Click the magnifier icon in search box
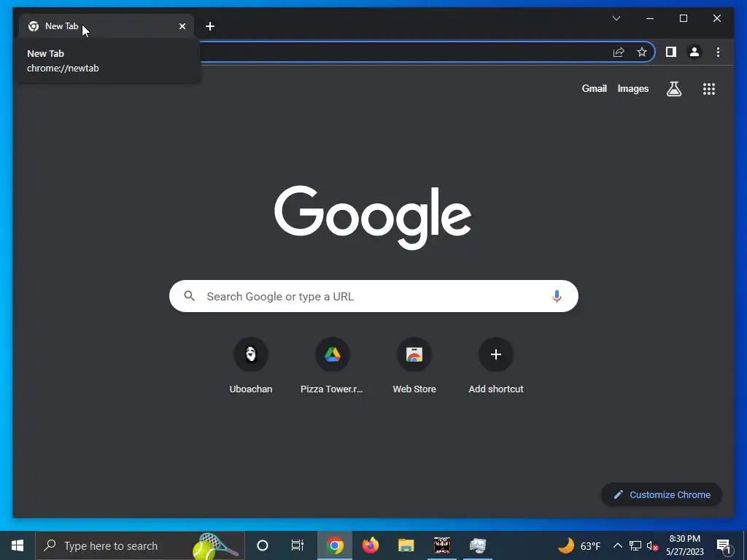The width and height of the screenshot is (747, 560). tap(189, 296)
